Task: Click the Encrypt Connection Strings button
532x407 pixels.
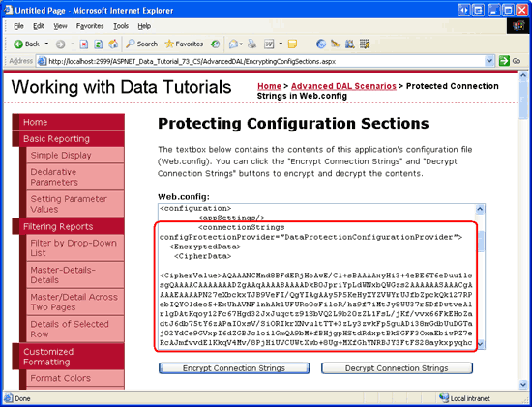Action: click(234, 368)
